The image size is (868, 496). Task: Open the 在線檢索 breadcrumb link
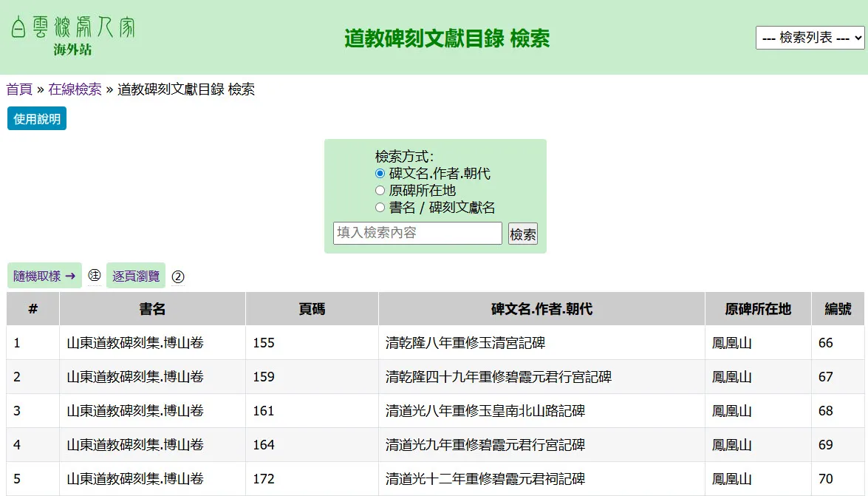[75, 89]
